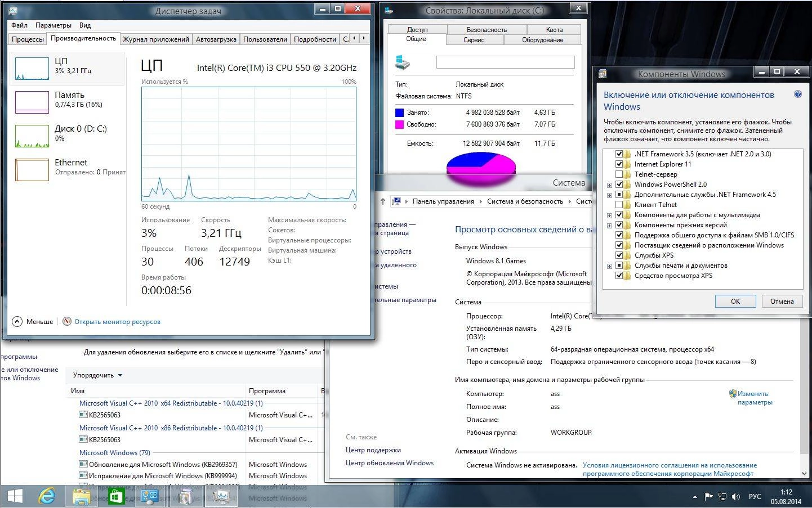The height and width of the screenshot is (508, 812).
Task: Enable the Telnet-сервер checkbox
Action: click(x=619, y=174)
